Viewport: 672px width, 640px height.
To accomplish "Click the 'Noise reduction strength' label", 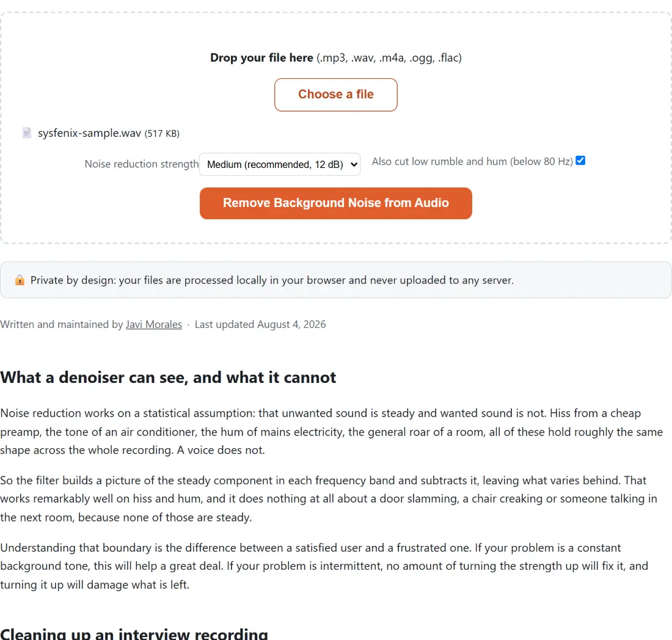I will point(142,164).
